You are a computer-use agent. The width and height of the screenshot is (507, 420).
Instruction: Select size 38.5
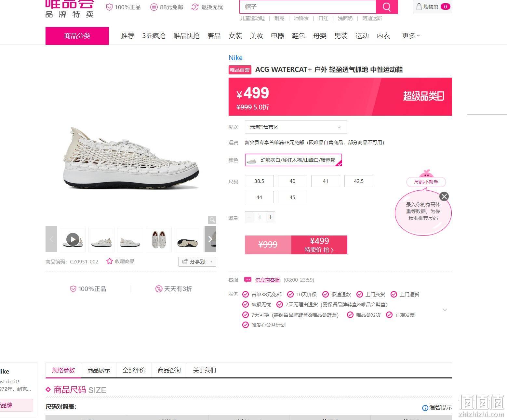tap(259, 181)
